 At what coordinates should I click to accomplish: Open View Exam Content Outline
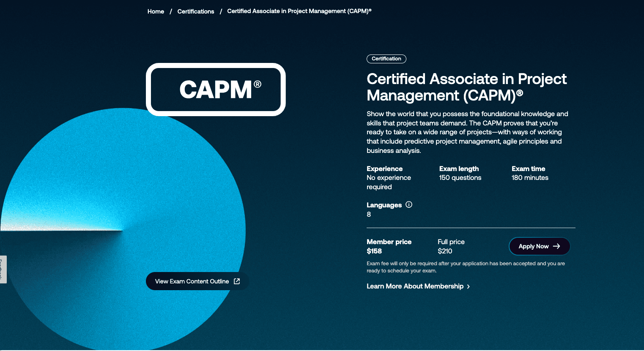(192, 281)
